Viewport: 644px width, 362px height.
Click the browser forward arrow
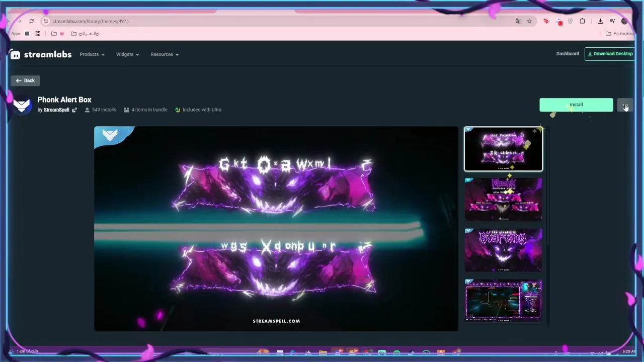[x=19, y=21]
